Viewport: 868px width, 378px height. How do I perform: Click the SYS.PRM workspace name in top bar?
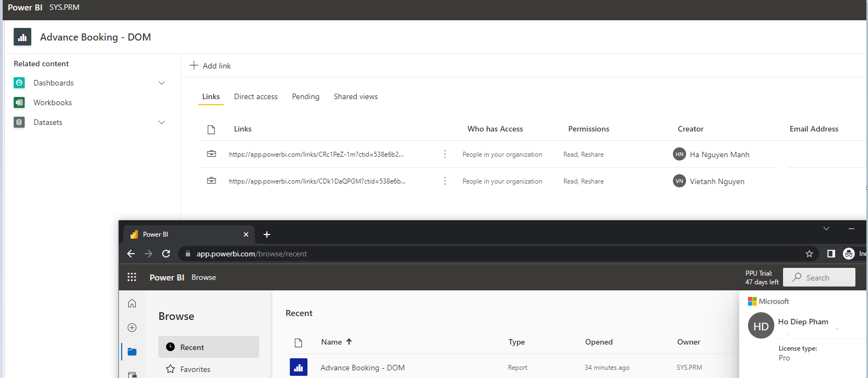tap(64, 7)
